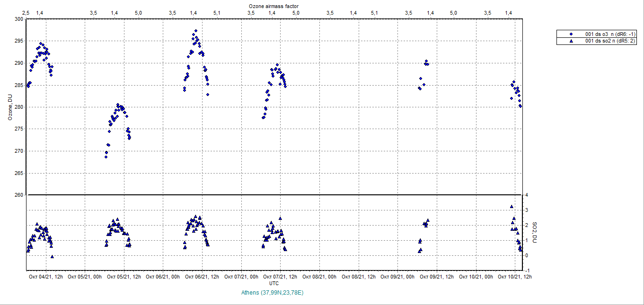Click the "Окт 10/21, 12h" time tick label
644x305 pixels.
tap(515, 277)
